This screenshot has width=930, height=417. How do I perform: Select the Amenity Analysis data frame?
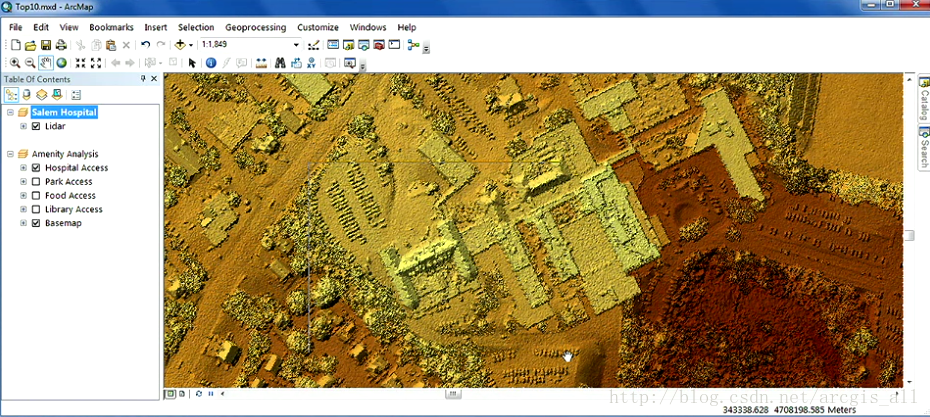(x=64, y=154)
